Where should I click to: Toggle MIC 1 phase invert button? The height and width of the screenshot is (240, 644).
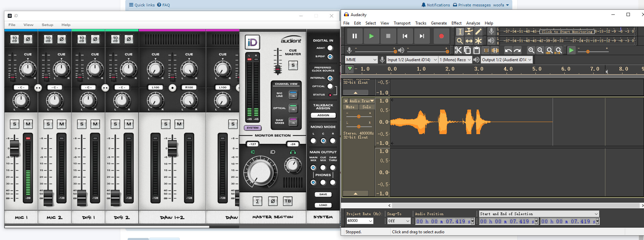28,39
